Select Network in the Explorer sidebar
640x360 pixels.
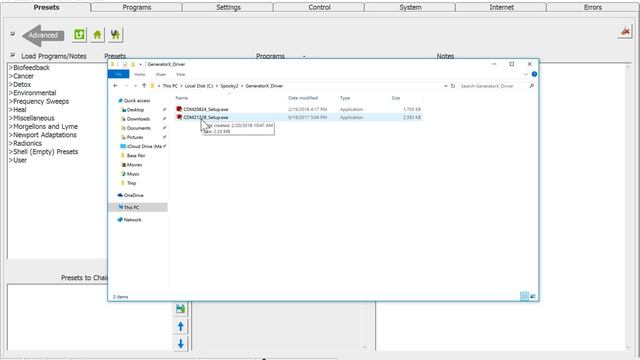click(x=129, y=220)
